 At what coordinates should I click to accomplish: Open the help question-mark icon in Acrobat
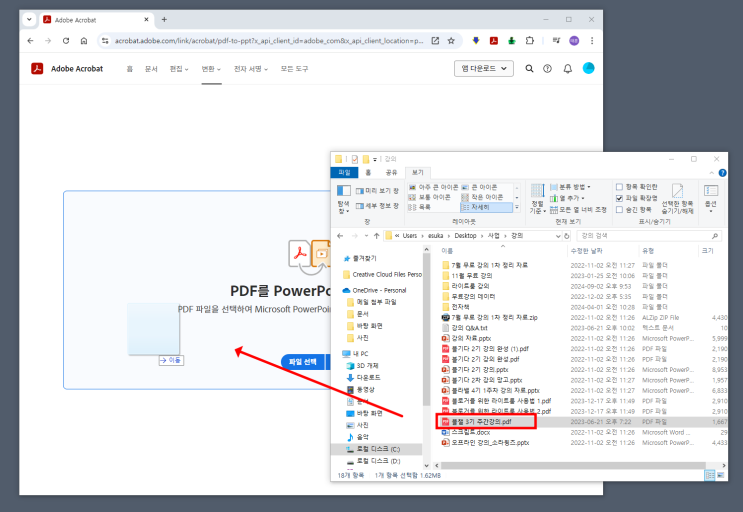click(547, 69)
